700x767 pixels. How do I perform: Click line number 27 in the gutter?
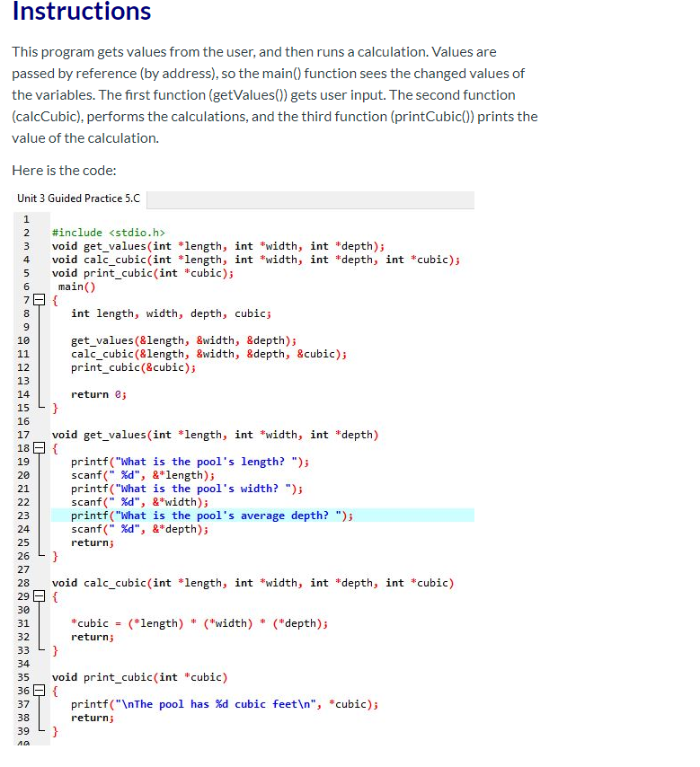(23, 569)
